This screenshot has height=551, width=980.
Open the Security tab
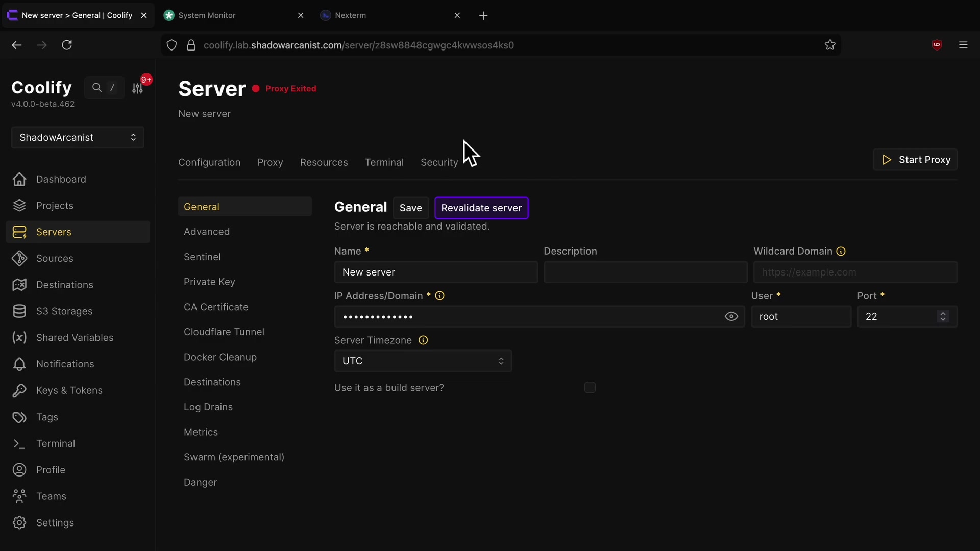click(439, 162)
